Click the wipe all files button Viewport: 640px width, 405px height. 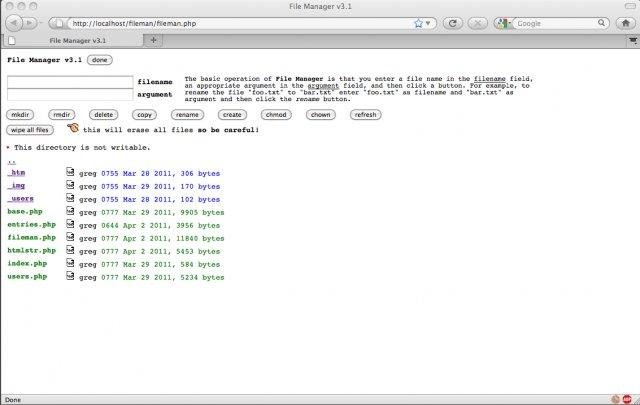(x=30, y=130)
